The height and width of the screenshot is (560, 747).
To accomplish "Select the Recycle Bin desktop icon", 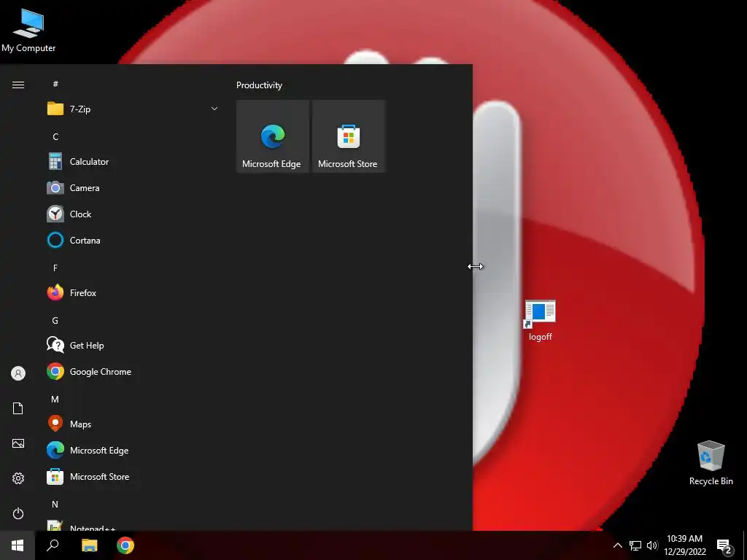I will pyautogui.click(x=711, y=463).
